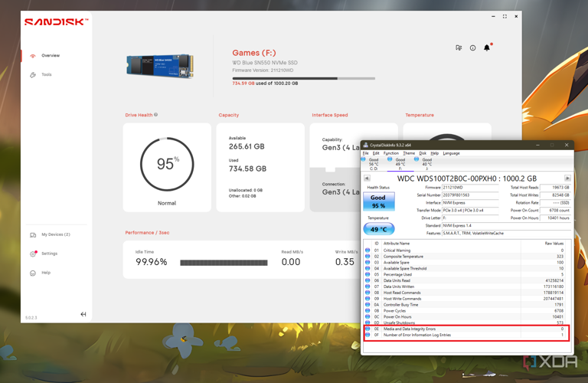Click the Features field S.M.A.R.T., TRIM
Screen dimensions: 588x383
tap(507, 234)
